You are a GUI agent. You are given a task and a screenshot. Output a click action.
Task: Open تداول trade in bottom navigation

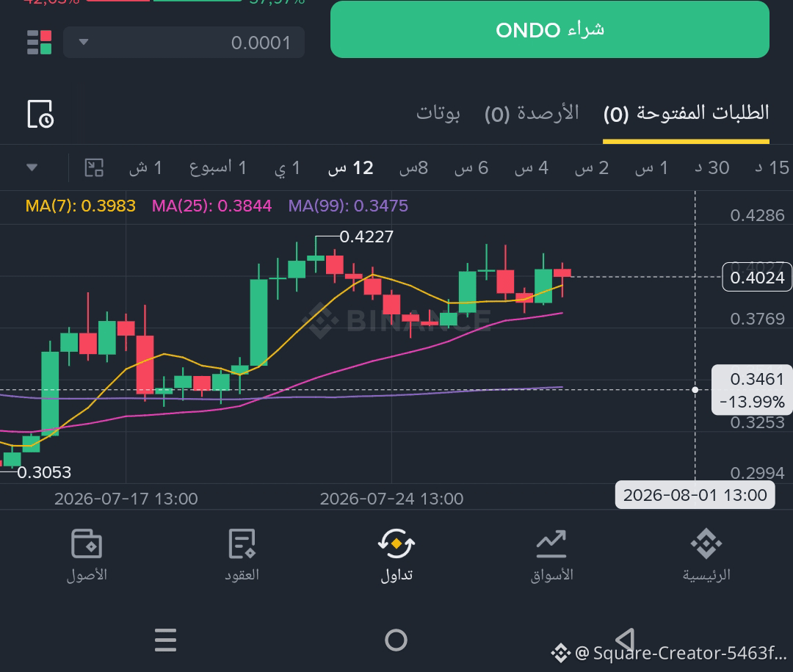[x=396, y=556]
